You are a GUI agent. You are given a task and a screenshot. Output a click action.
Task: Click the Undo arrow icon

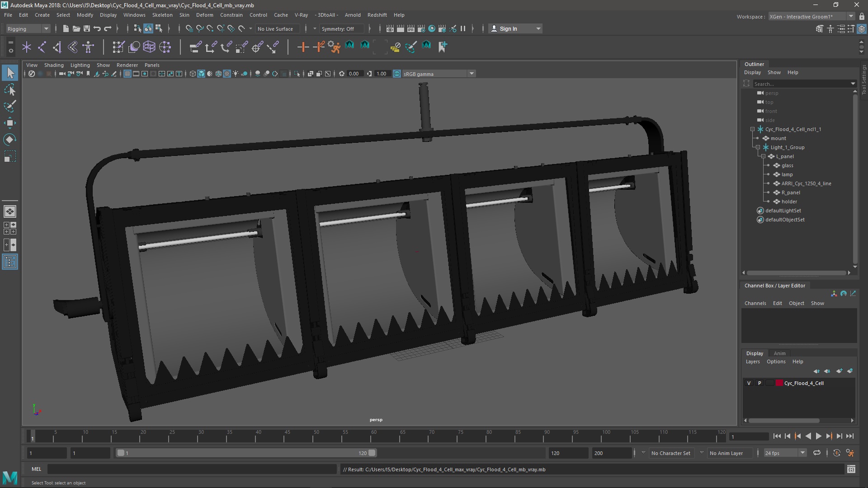click(97, 28)
